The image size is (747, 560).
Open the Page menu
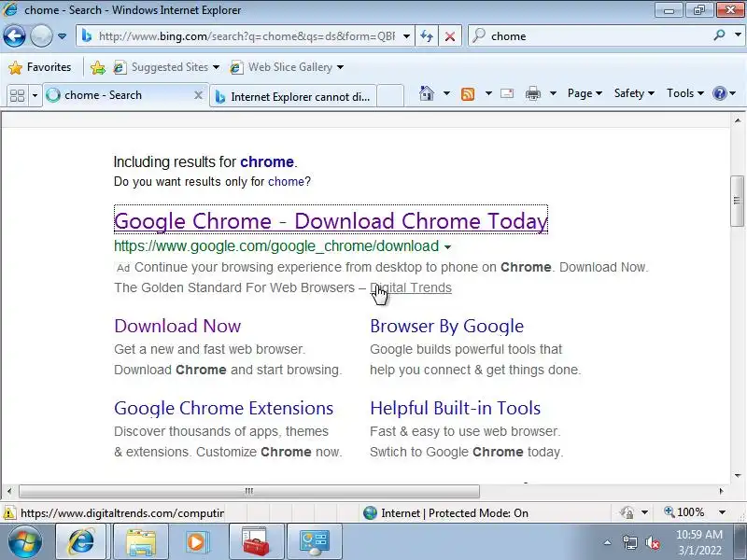pyautogui.click(x=585, y=93)
